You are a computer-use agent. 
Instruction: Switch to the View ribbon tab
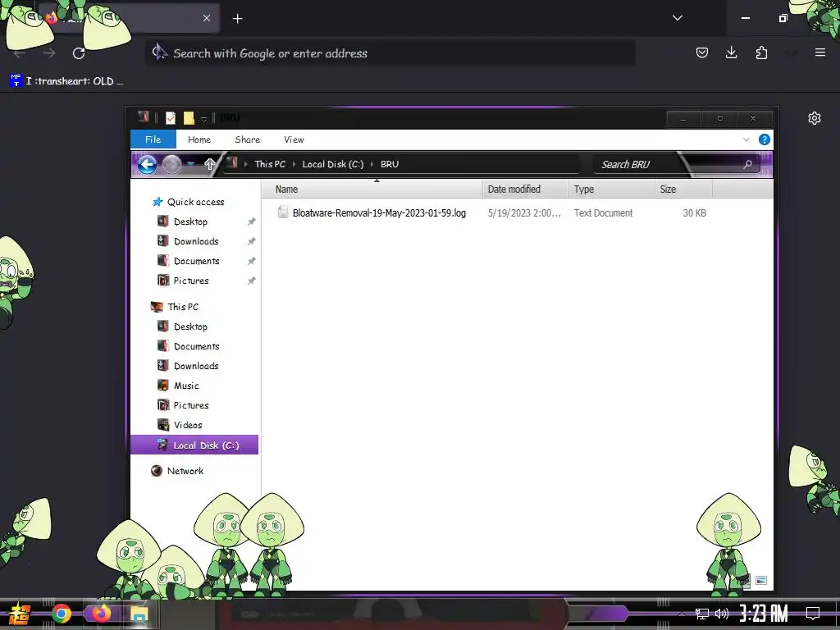tap(294, 139)
